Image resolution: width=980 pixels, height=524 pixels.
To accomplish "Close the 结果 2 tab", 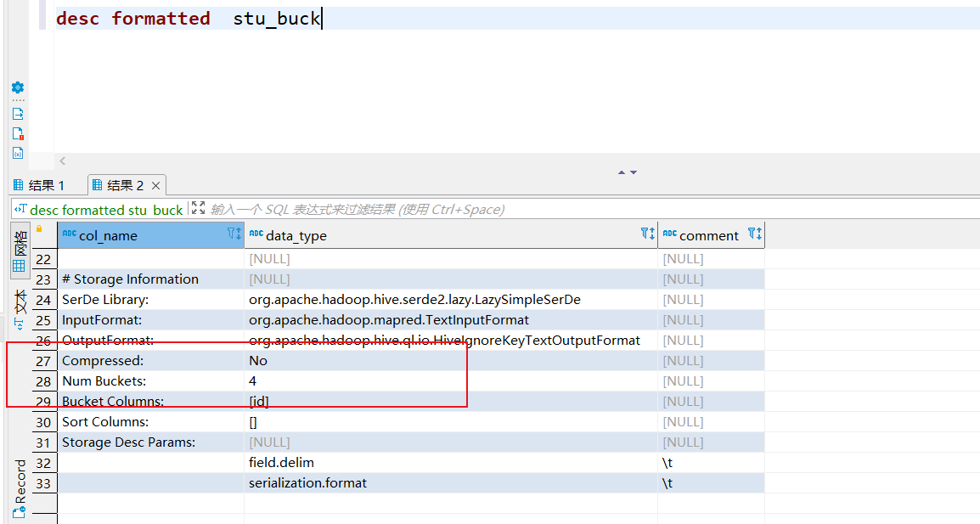I will [156, 186].
